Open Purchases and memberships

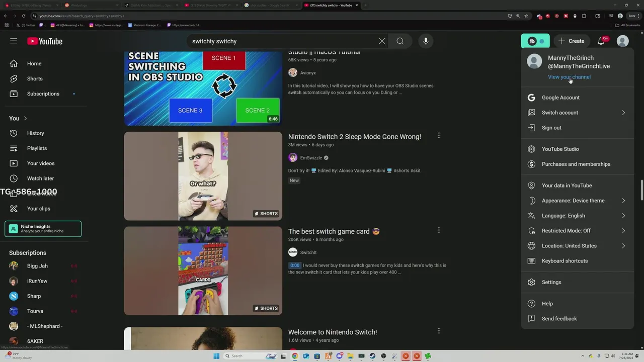tap(577, 164)
